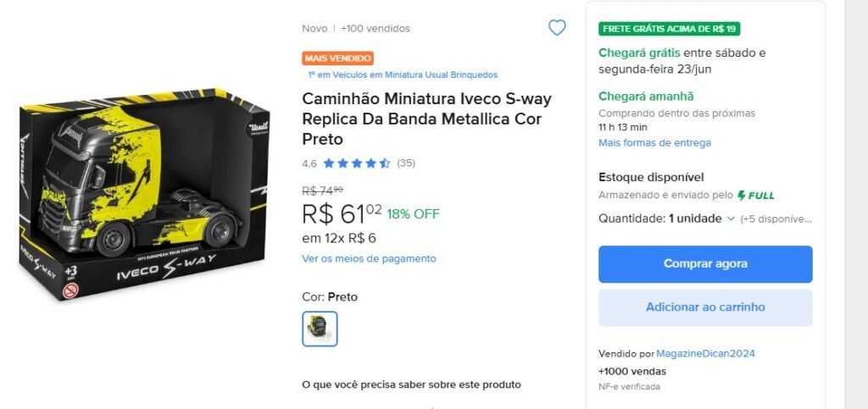The image size is (868, 409).
Task: Click the 4.6 rating score
Action: coord(309,163)
